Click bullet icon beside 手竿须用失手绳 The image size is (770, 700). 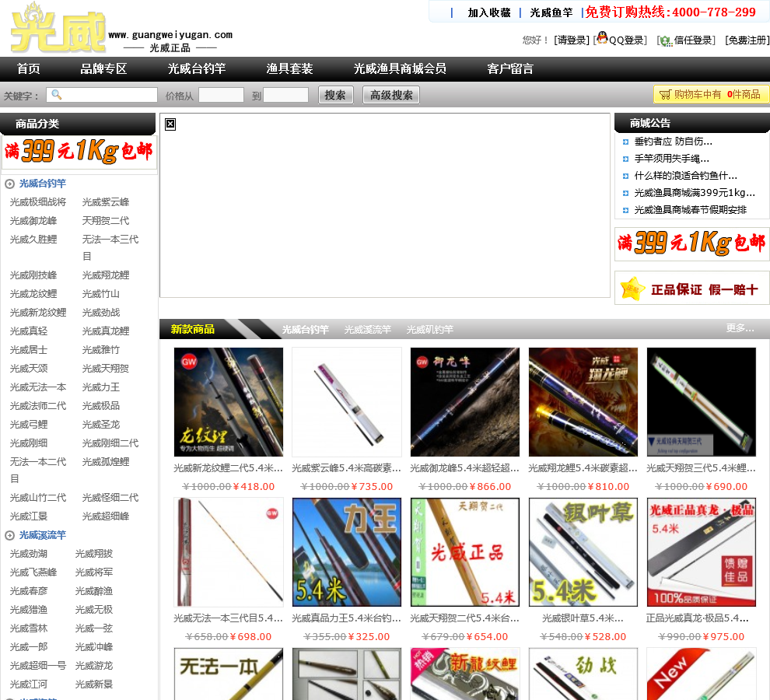click(x=625, y=159)
